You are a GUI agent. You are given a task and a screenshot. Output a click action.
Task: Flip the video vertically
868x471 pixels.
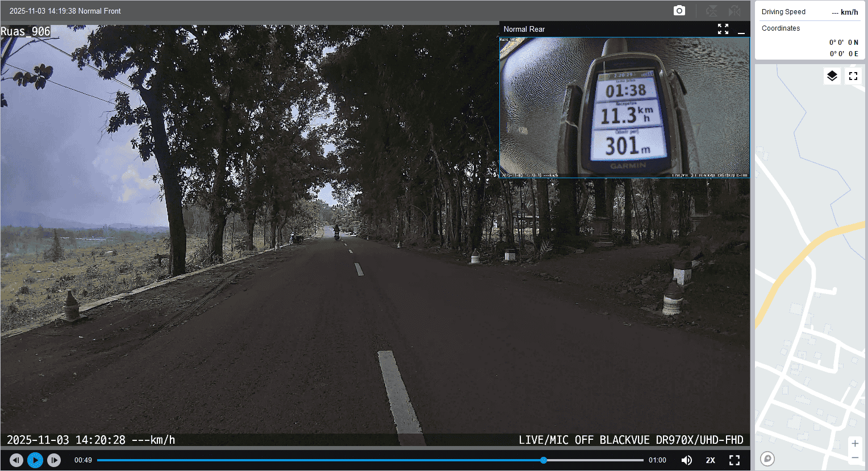coord(711,11)
